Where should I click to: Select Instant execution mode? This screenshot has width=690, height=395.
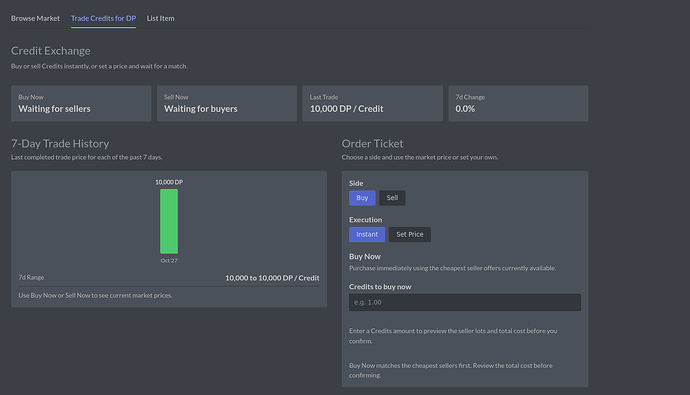[367, 234]
